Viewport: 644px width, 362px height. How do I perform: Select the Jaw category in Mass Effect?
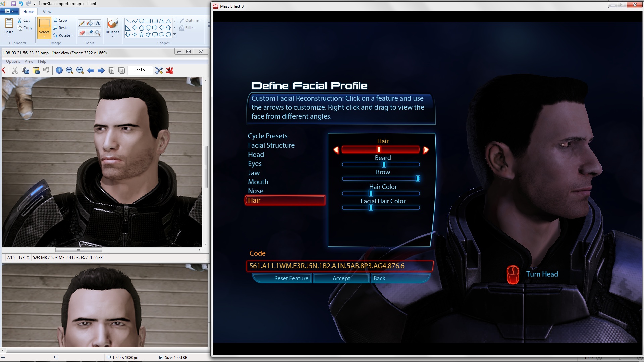tap(254, 173)
